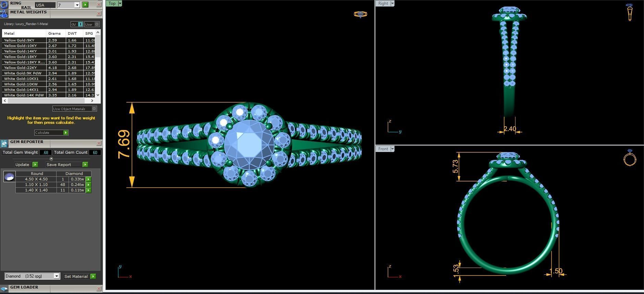Click the Update button label
Viewport: 644px width, 294px height.
point(22,165)
